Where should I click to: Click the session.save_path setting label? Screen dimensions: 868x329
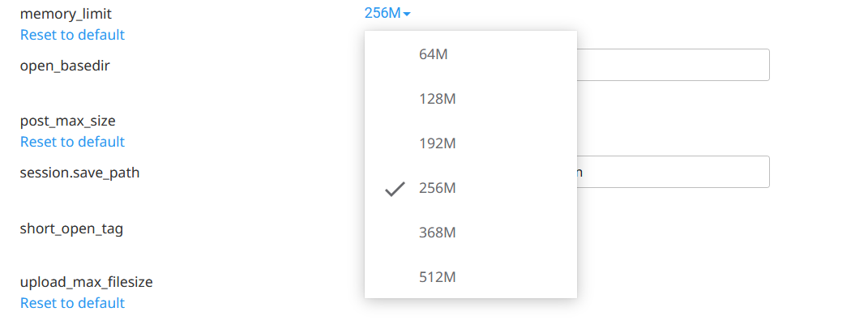(x=79, y=173)
